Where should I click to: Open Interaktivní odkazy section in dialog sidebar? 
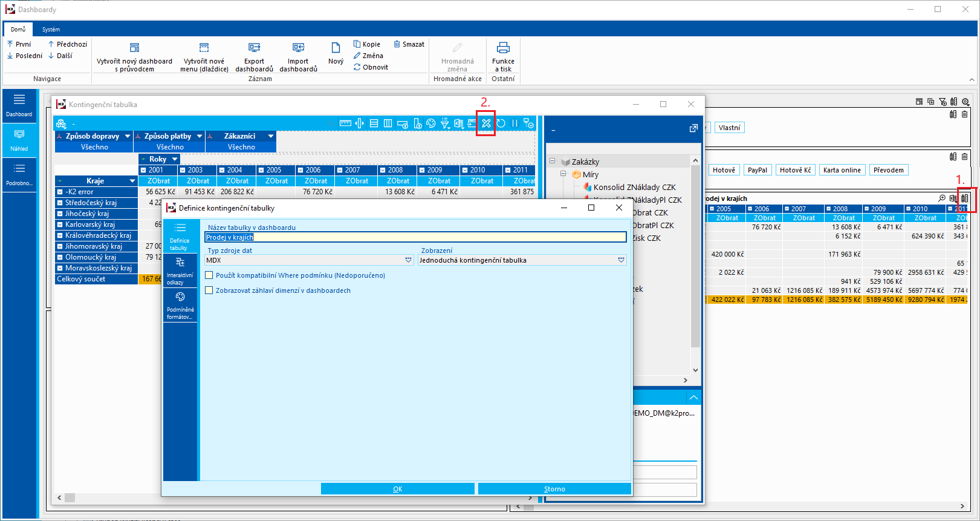click(180, 270)
